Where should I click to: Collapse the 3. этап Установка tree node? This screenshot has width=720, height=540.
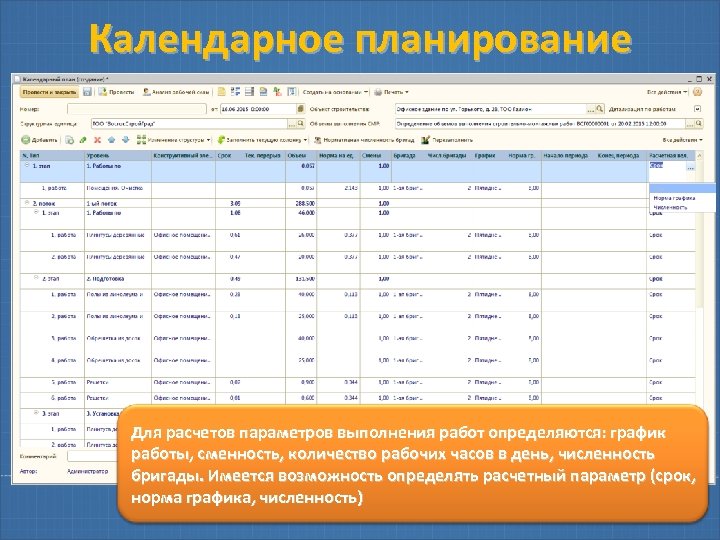tap(36, 413)
